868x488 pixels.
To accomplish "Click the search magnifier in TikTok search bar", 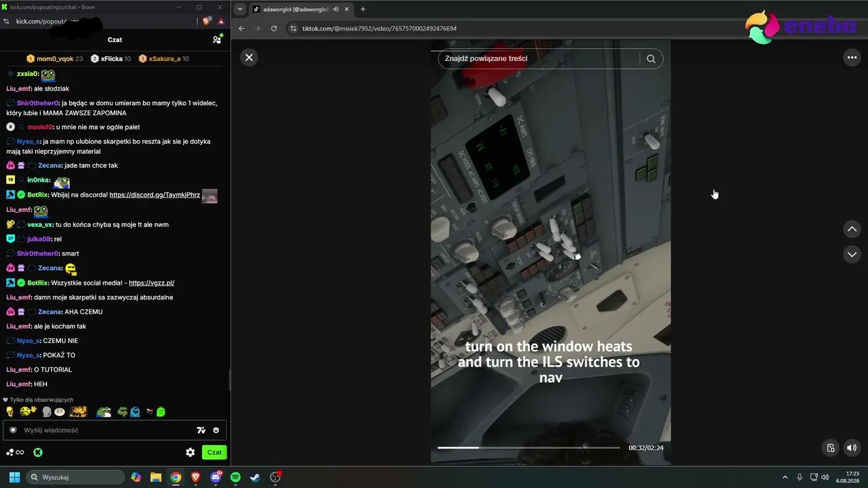I will coord(651,58).
